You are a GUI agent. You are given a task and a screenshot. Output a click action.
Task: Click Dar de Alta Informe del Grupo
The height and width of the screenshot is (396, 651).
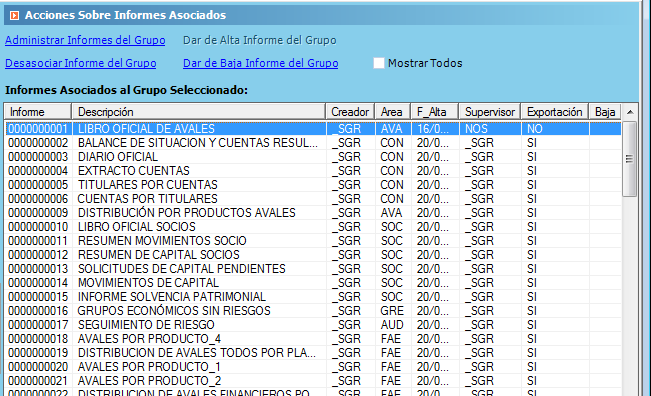259,40
